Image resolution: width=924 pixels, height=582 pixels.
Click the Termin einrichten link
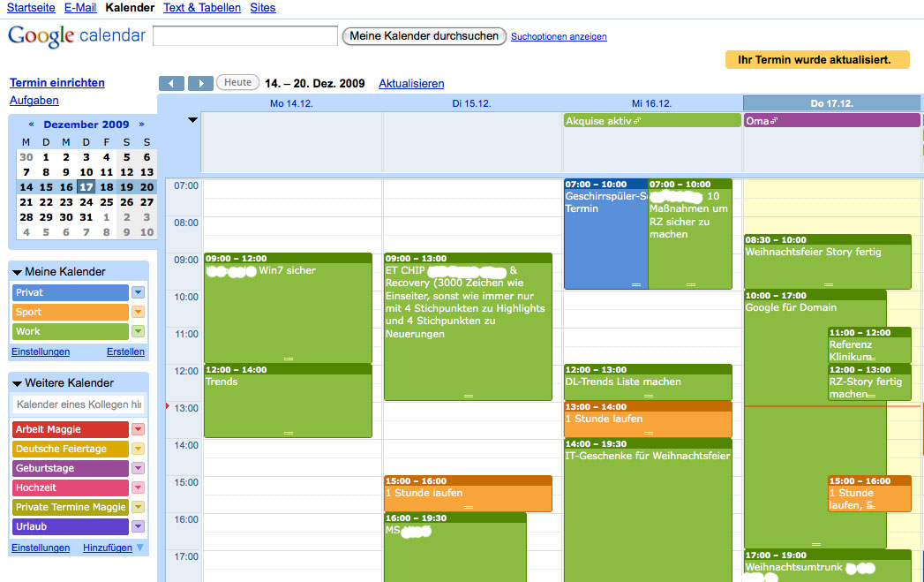(x=57, y=83)
